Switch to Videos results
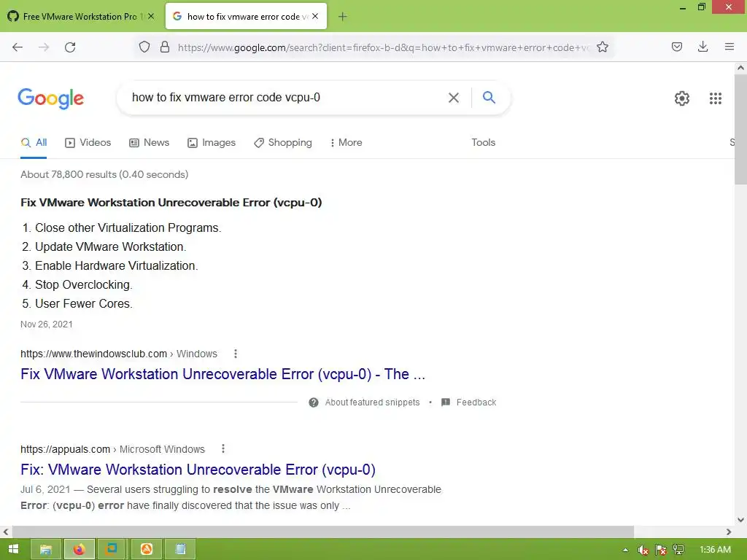 pos(88,142)
